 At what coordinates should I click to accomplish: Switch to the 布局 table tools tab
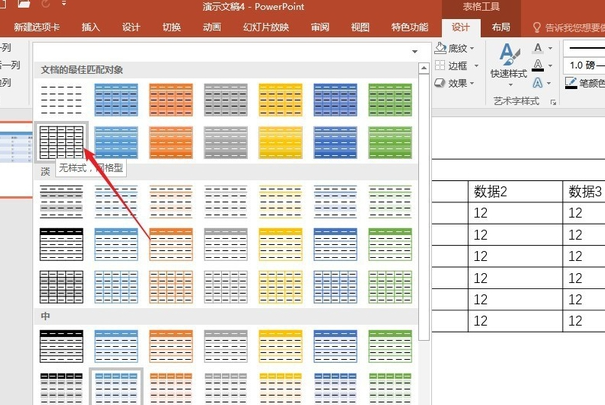[501, 27]
